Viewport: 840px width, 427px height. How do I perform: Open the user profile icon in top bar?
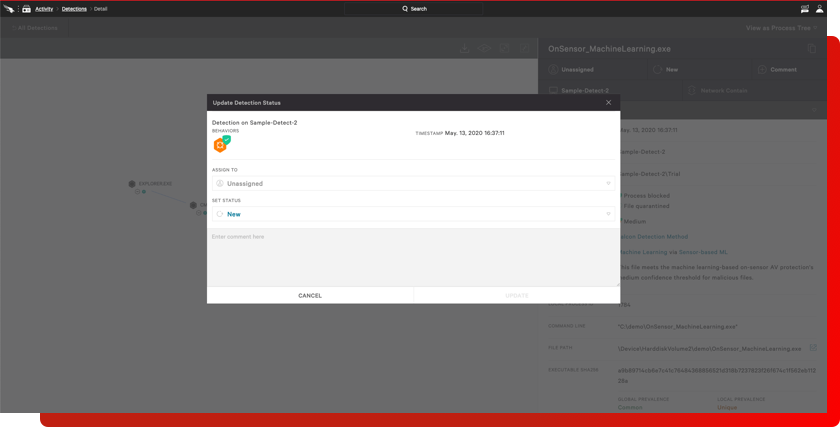click(819, 8)
